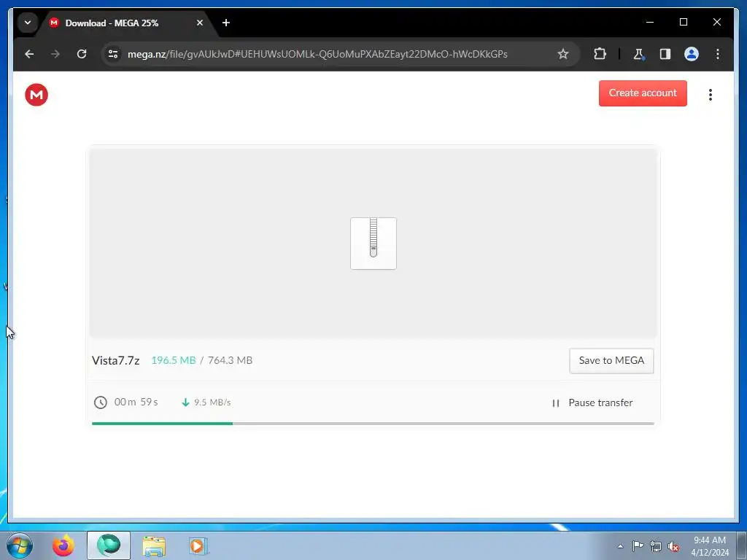Launch Firefox from the taskbar

(x=63, y=545)
